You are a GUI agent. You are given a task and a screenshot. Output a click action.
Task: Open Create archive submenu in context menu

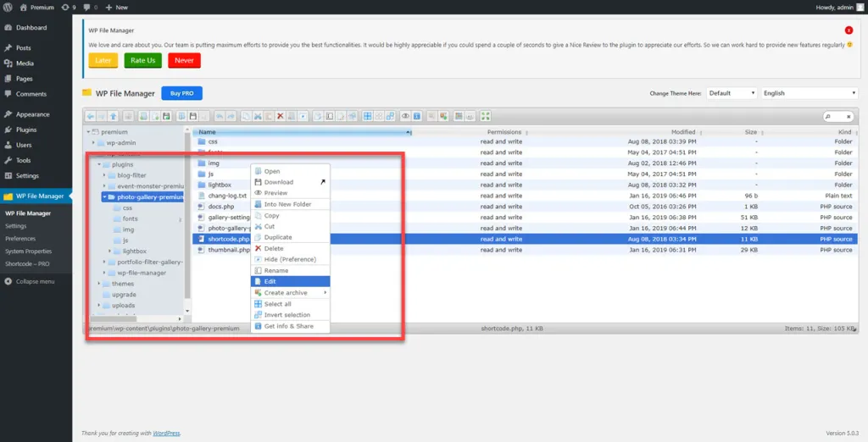pos(290,293)
